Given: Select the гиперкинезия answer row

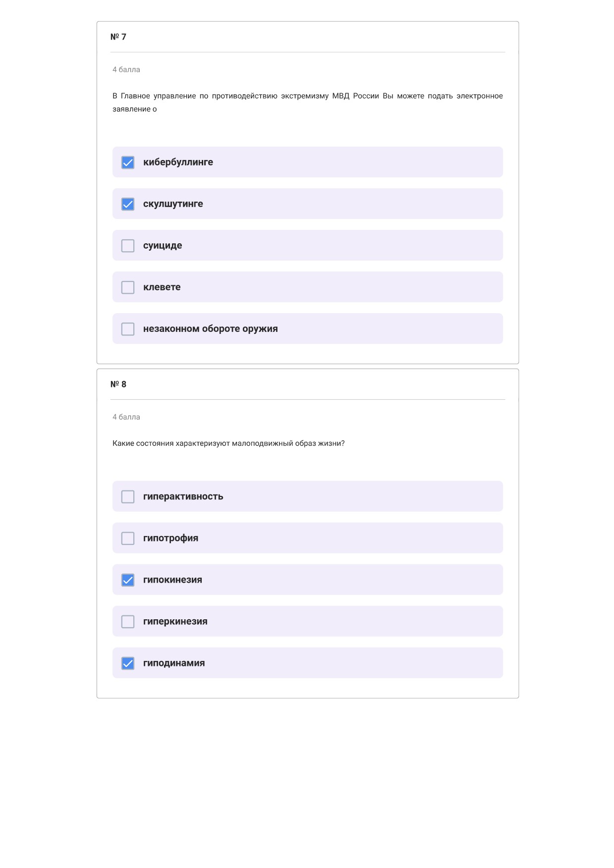Looking at the screenshot, I should [x=308, y=621].
